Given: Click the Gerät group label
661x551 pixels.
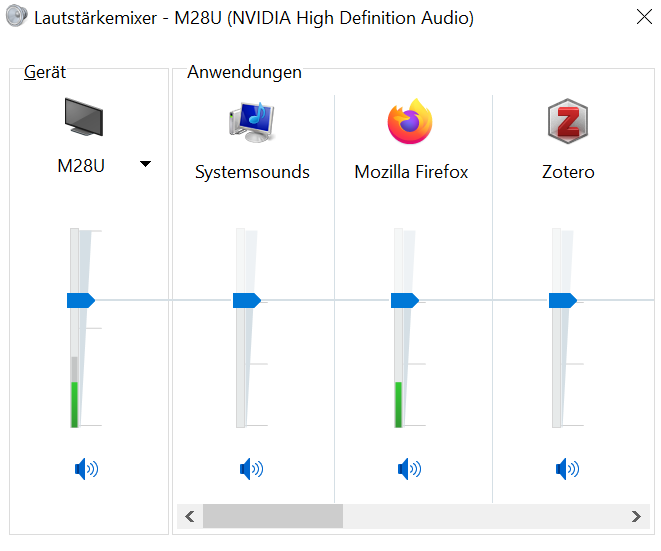Looking at the screenshot, I should pos(45,72).
